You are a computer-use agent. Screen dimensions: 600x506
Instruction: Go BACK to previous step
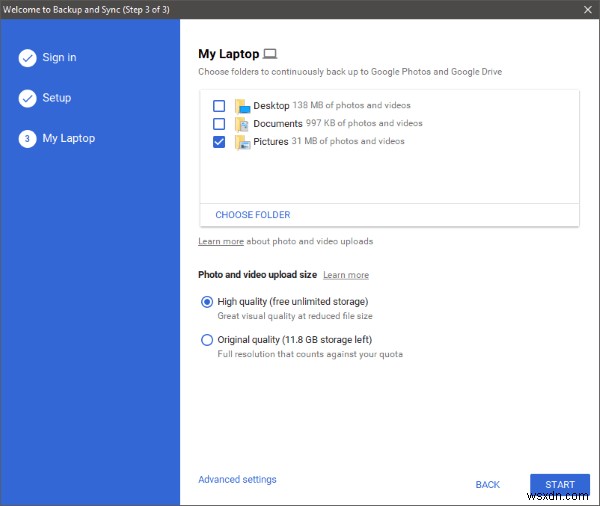[488, 485]
